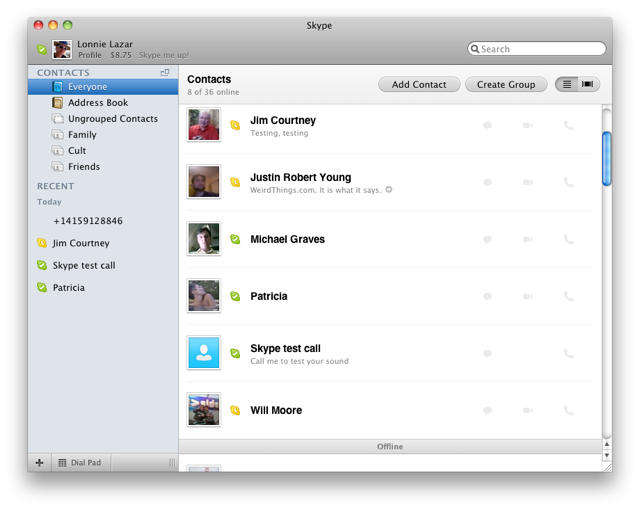Open the Family contacts group
The width and height of the screenshot is (640, 510).
(82, 135)
